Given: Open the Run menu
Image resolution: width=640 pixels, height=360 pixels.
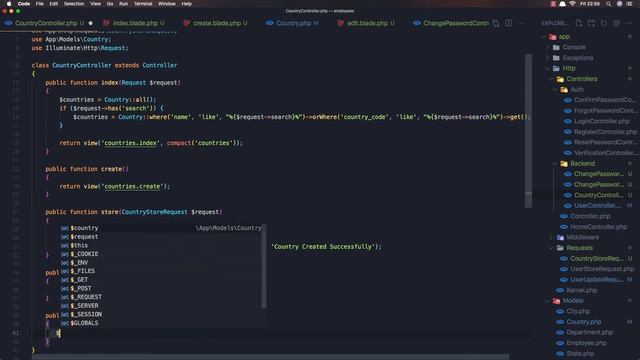Looking at the screenshot, I should click(x=123, y=4).
